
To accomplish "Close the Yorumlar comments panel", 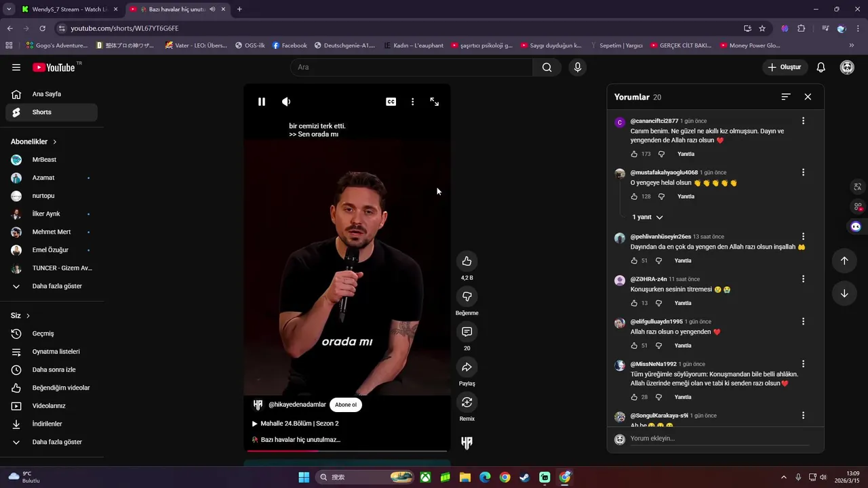I will [808, 97].
